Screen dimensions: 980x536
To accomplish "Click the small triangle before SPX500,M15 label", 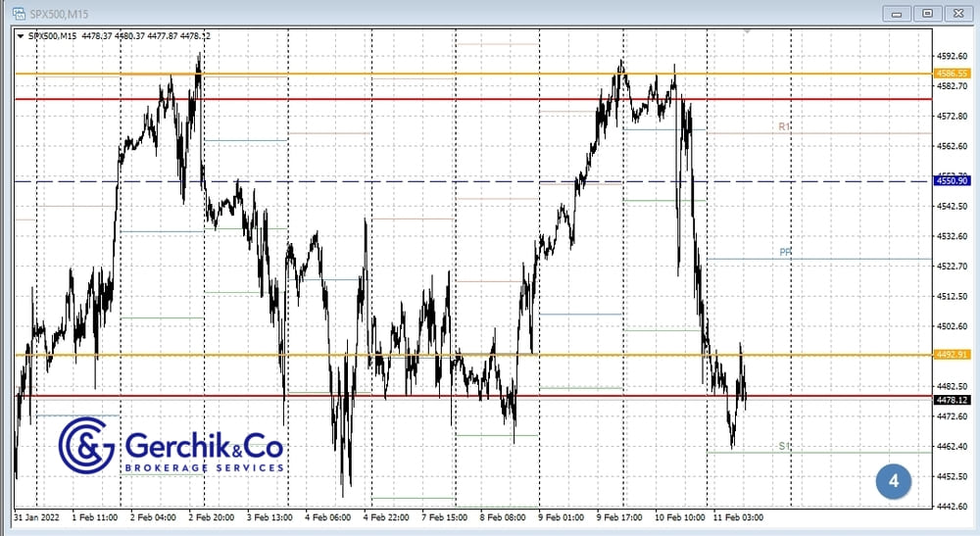I will click(22, 36).
